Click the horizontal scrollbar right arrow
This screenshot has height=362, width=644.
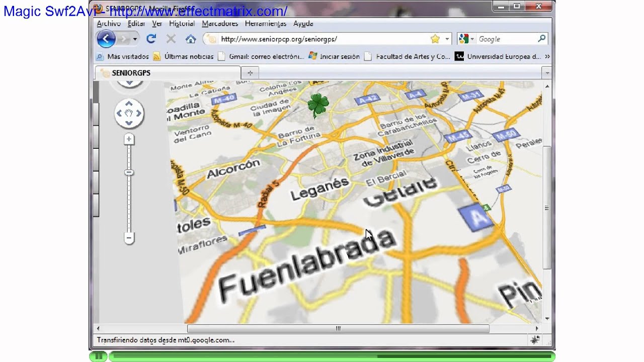pos(537,328)
